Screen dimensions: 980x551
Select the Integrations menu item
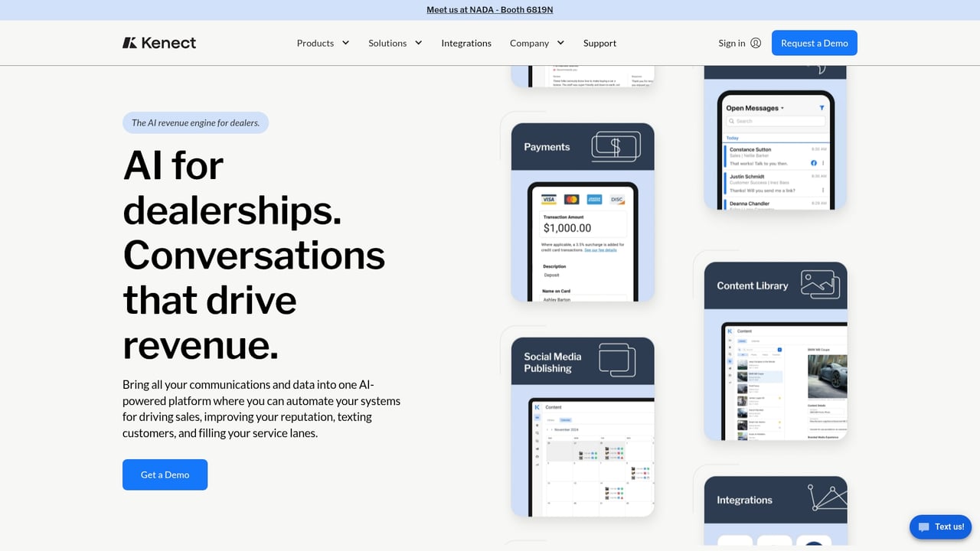(x=466, y=43)
